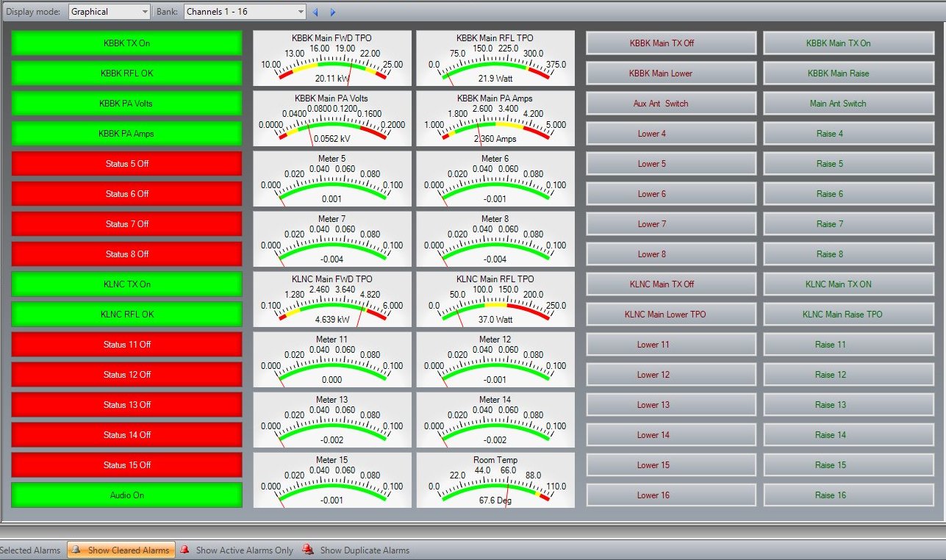
Task: Click the KBBK Main FWD TPO meter
Action: (x=332, y=59)
